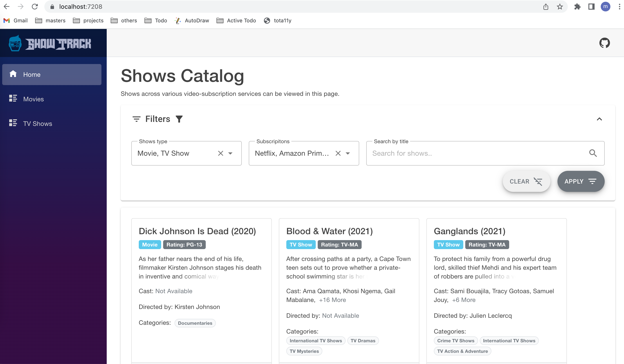This screenshot has width=624, height=364.
Task: Click the Shows Catalog heading
Action: pyautogui.click(x=182, y=76)
